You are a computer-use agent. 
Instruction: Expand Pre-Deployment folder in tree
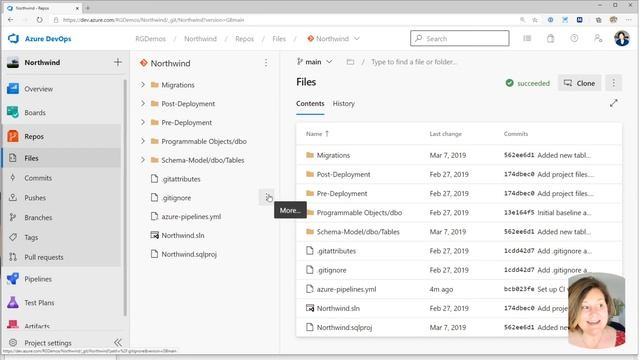(x=143, y=122)
